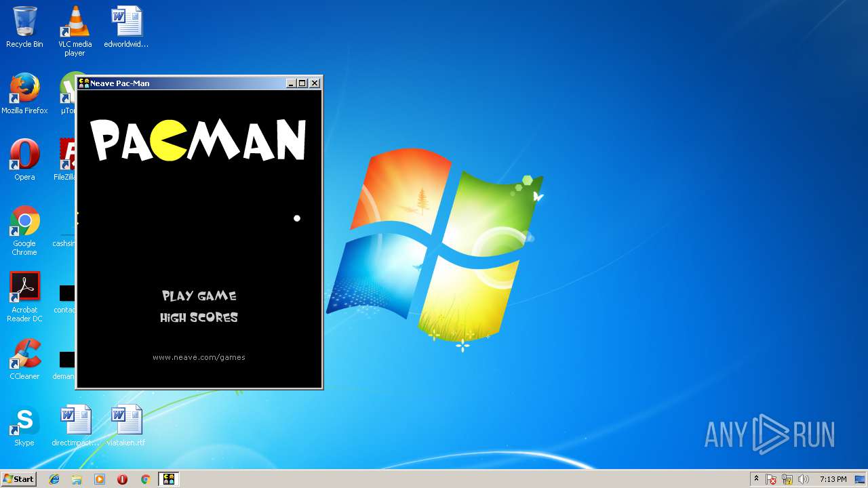Start a new game with Play Game
Viewport: 868px width, 488px height.
199,296
